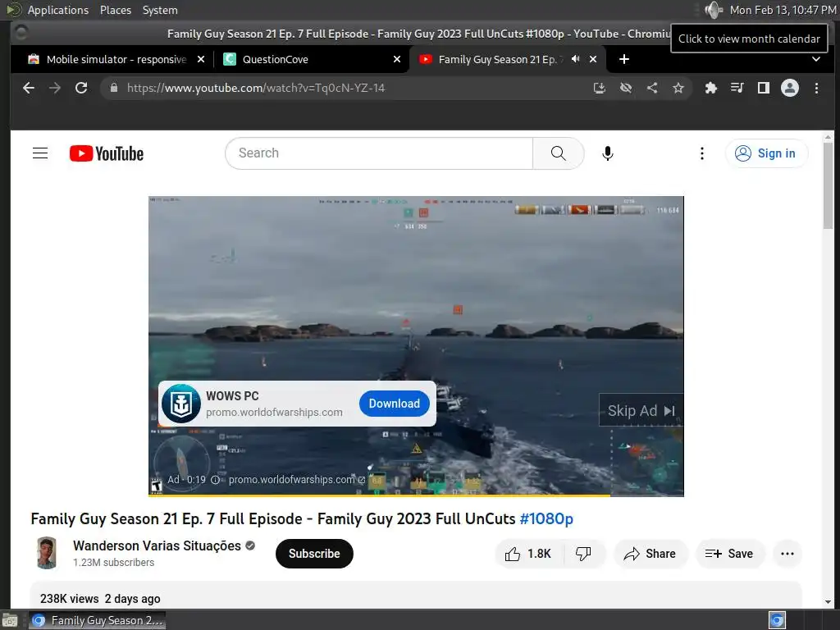
Task: Click Skip Ad on video
Action: click(x=641, y=411)
